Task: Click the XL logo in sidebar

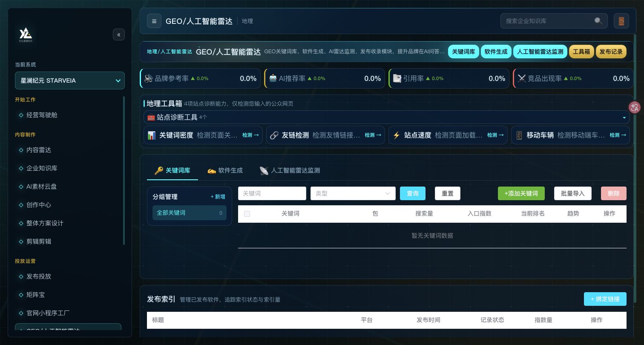Action: [x=26, y=34]
